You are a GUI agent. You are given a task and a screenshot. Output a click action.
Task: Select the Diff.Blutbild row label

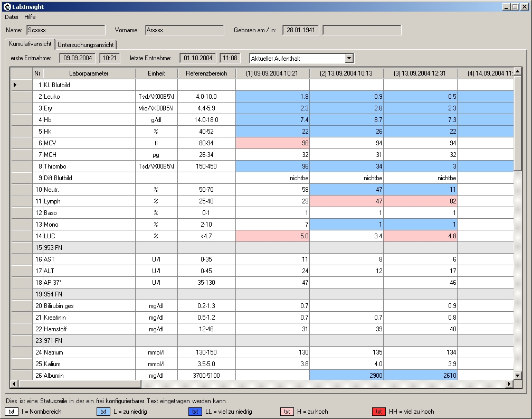pyautogui.click(x=89, y=178)
